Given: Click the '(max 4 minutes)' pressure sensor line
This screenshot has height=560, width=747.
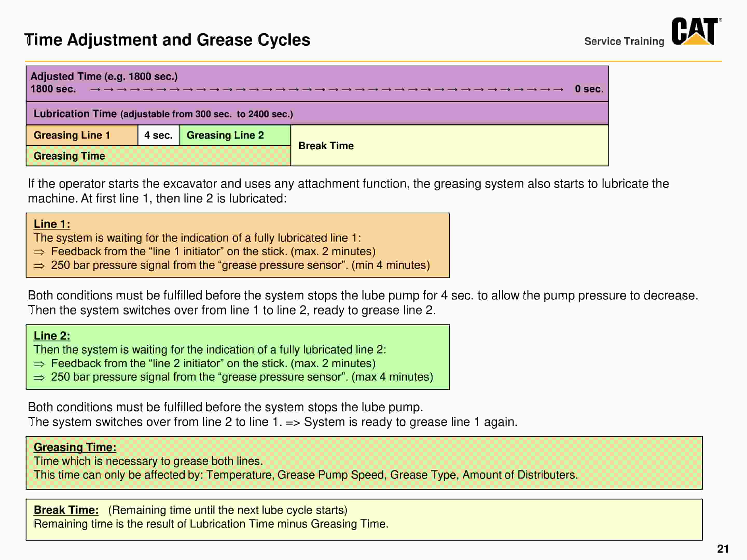Looking at the screenshot, I should [233, 377].
